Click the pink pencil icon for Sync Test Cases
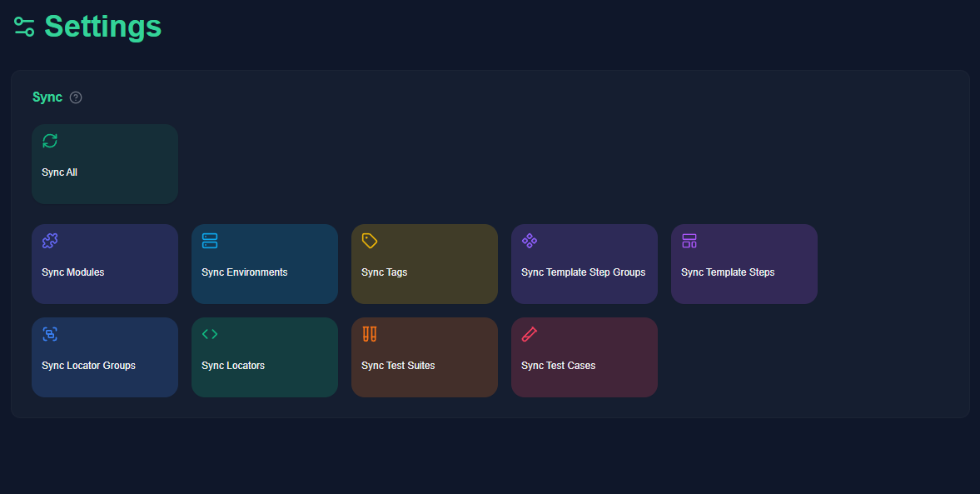Viewport: 980px width, 494px height. (x=530, y=334)
